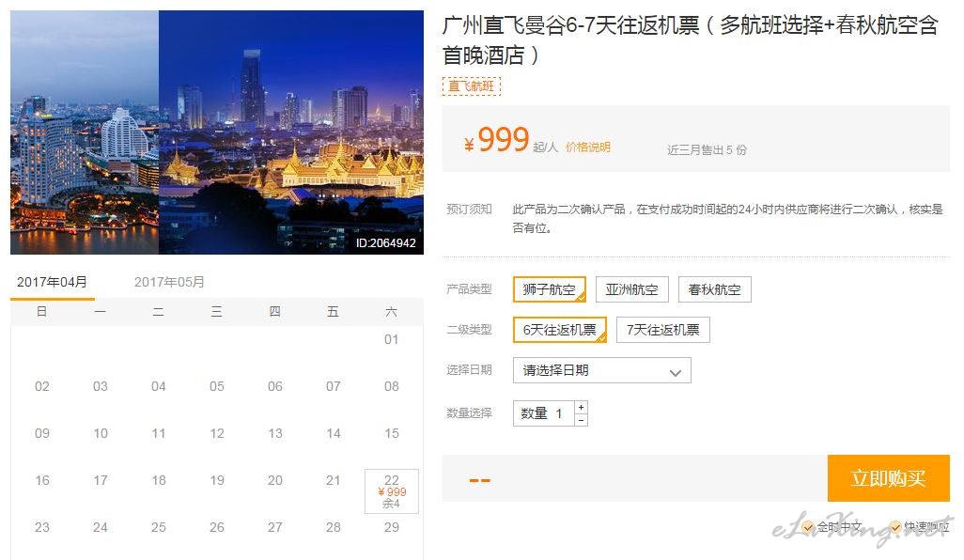This screenshot has height=560, width=964.
Task: Select the 6天往返机票 option
Action: pos(559,330)
